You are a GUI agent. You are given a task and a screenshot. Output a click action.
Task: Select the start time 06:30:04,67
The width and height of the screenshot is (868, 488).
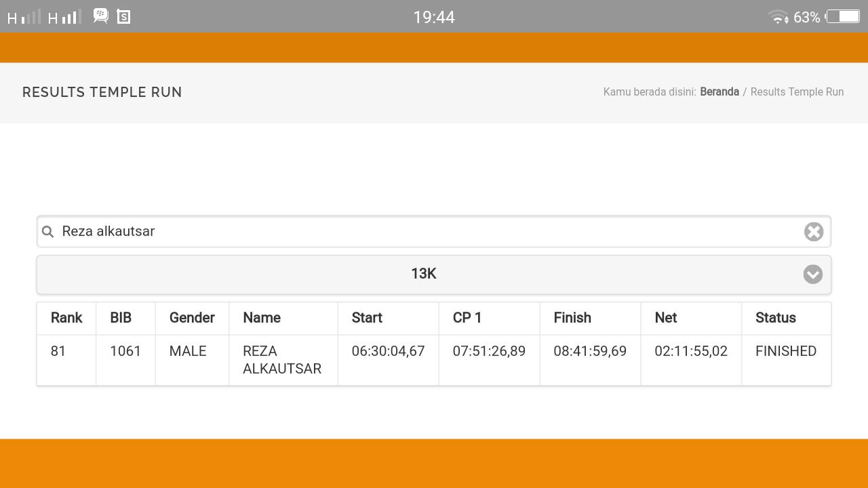(x=388, y=351)
